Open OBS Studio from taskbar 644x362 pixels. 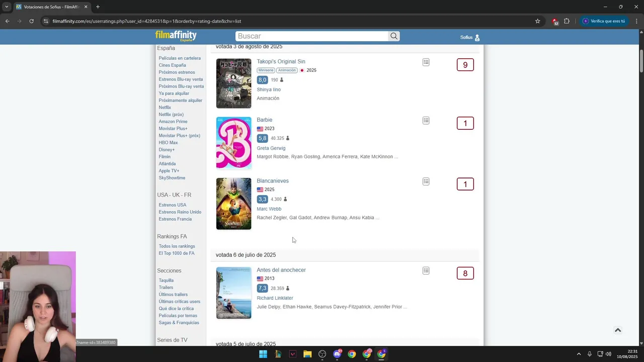[323, 354]
